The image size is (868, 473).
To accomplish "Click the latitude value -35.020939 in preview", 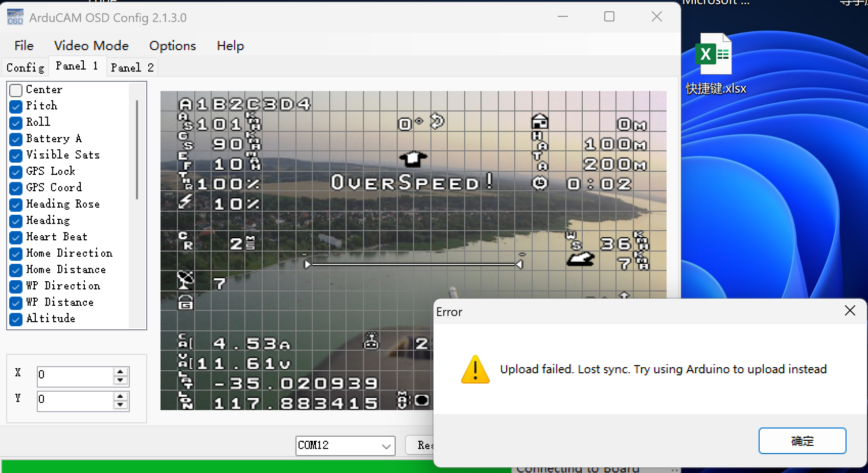I will click(295, 383).
